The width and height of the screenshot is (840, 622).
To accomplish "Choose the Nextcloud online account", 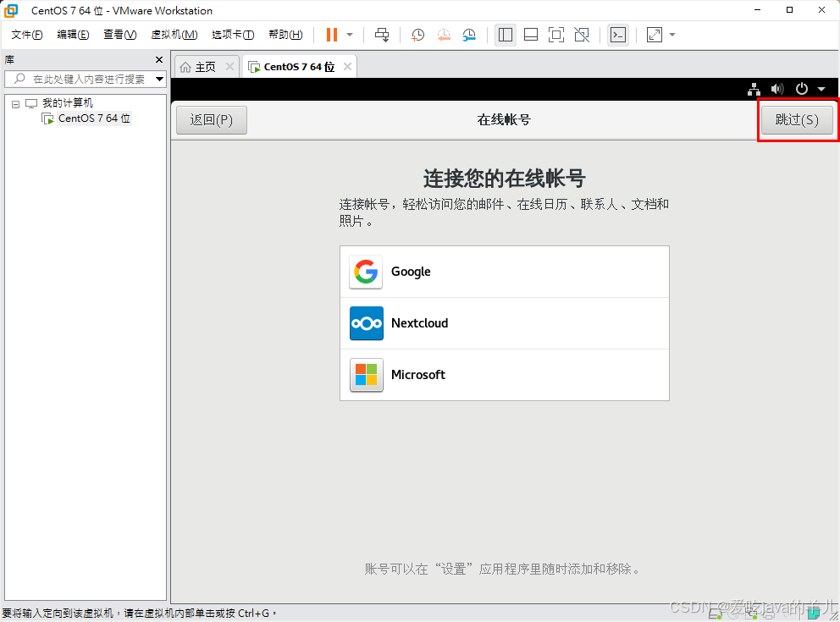I will [505, 323].
